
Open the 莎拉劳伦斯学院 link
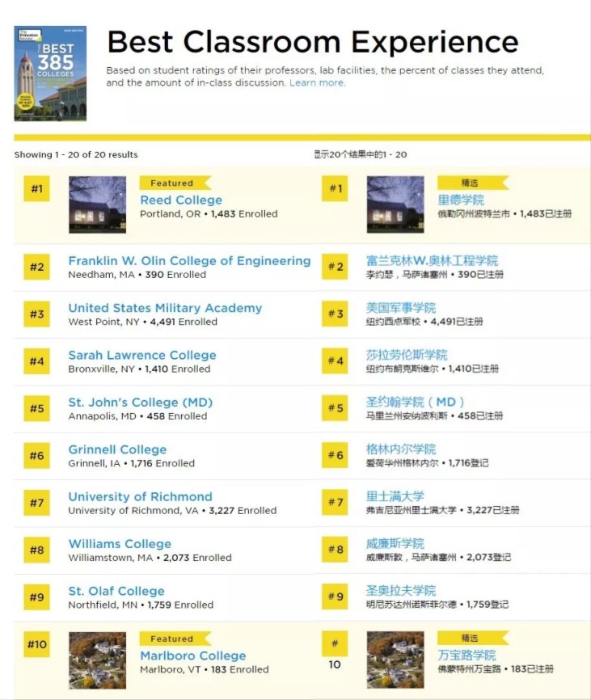(x=407, y=355)
